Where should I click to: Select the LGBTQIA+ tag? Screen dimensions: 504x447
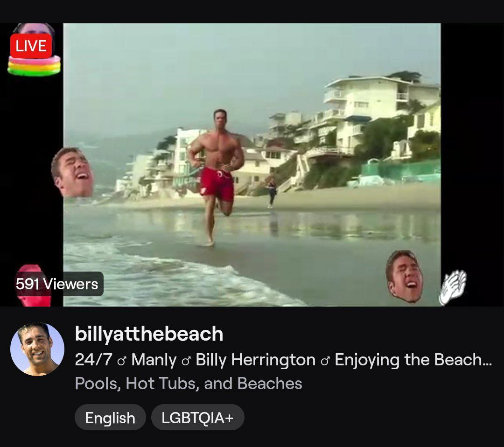tap(198, 418)
